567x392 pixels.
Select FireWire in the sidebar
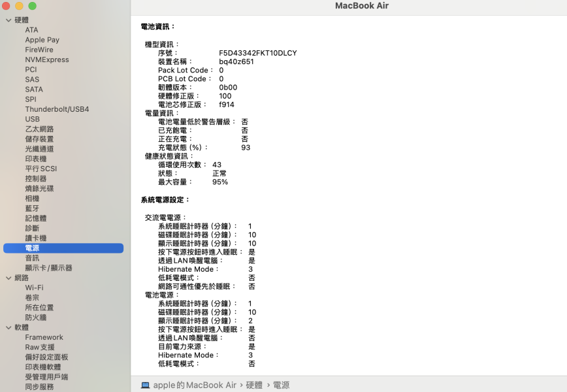(39, 50)
